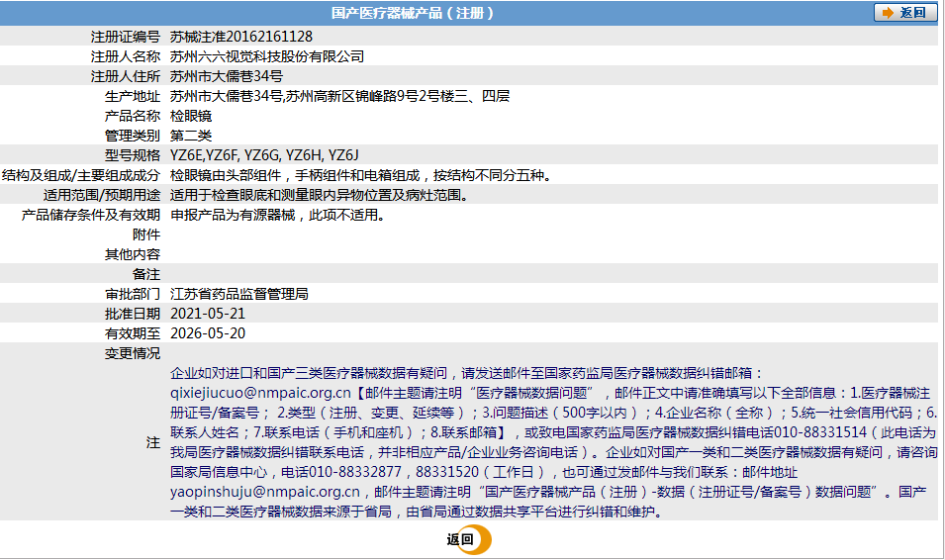Click model specification YZ6E,YZ6F, YZ6G, YZ6H, YZ6J
Screen dimensions: 945x560
pos(264,155)
